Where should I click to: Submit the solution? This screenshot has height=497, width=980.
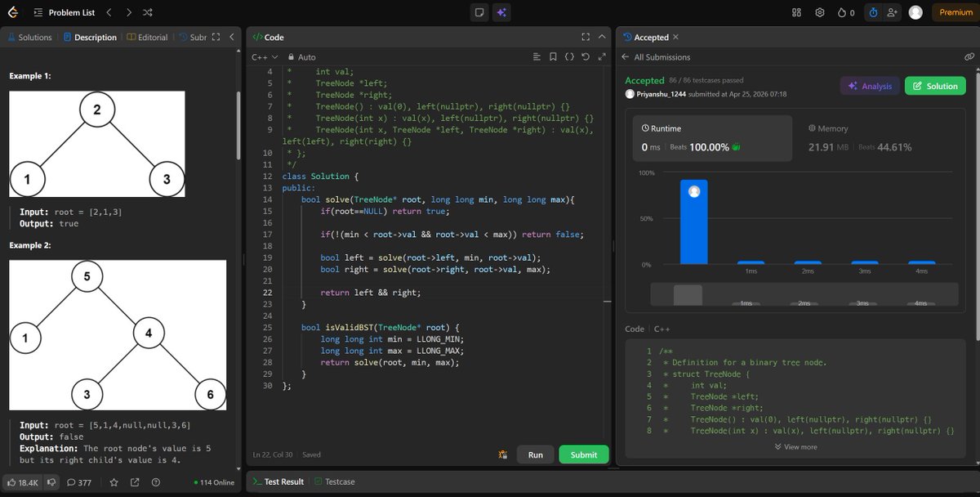point(583,454)
